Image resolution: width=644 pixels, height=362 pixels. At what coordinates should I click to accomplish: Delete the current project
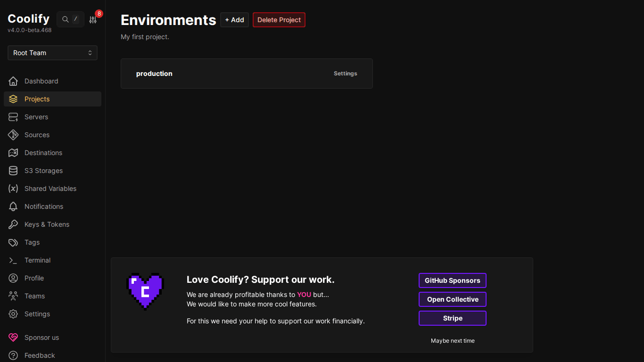(x=279, y=20)
